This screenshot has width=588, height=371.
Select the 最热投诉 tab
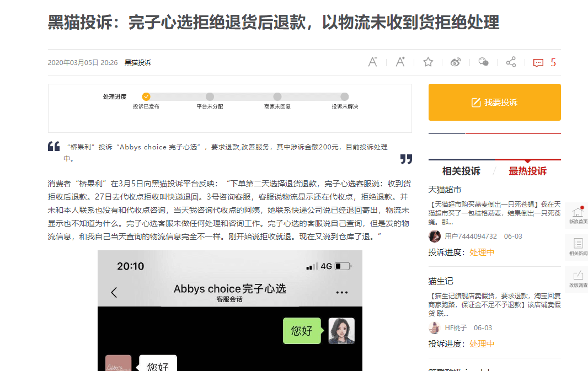[x=527, y=171]
